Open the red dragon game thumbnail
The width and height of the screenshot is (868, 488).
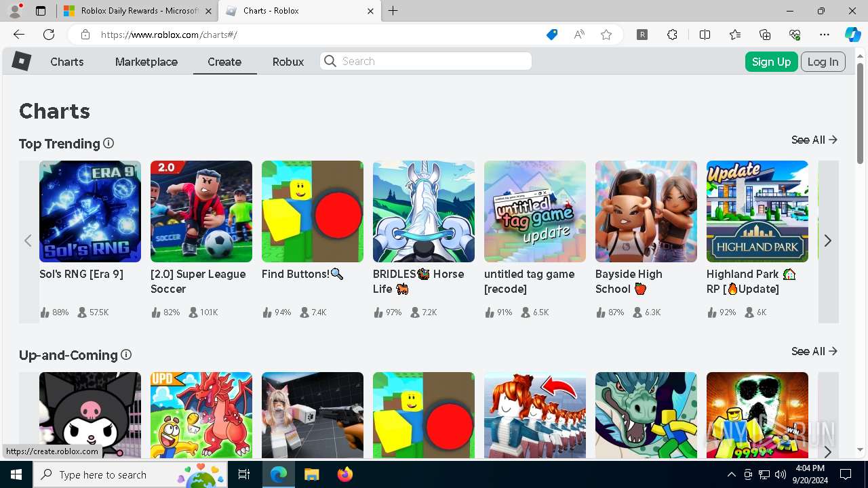point(201,415)
